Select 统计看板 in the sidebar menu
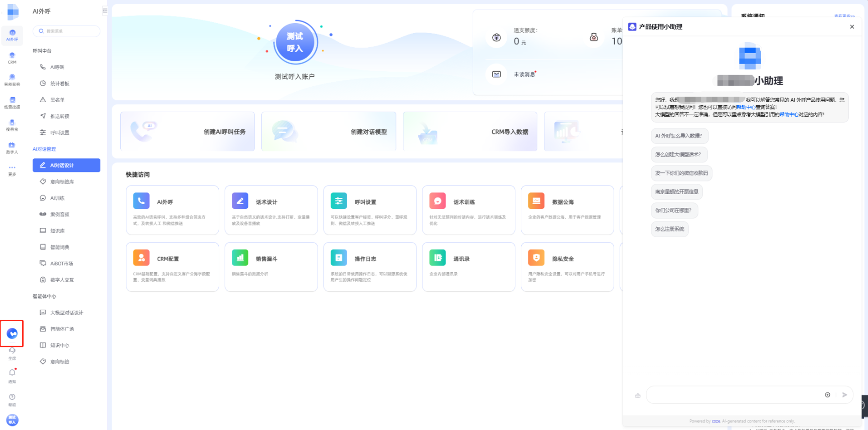Screen dimensions: 868x430 60,84
